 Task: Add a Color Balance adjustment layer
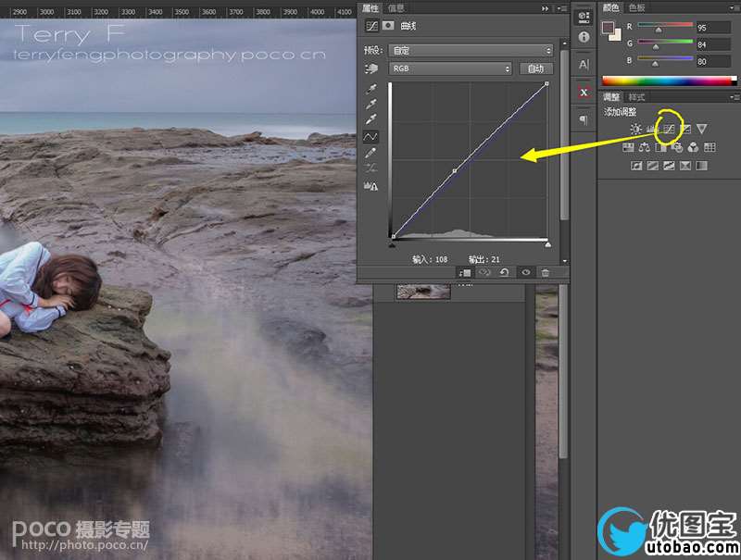click(644, 147)
